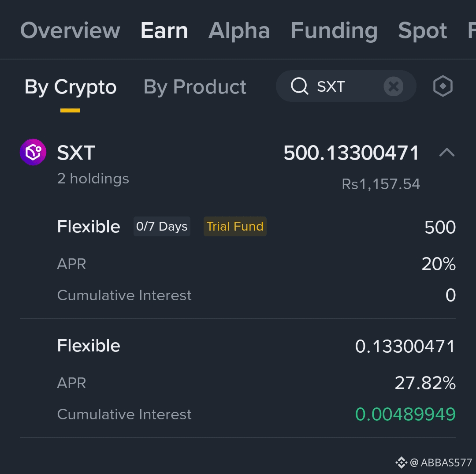Image resolution: width=476 pixels, height=474 pixels.
Task: Tap the 27.82% APR value
Action: [x=425, y=383]
